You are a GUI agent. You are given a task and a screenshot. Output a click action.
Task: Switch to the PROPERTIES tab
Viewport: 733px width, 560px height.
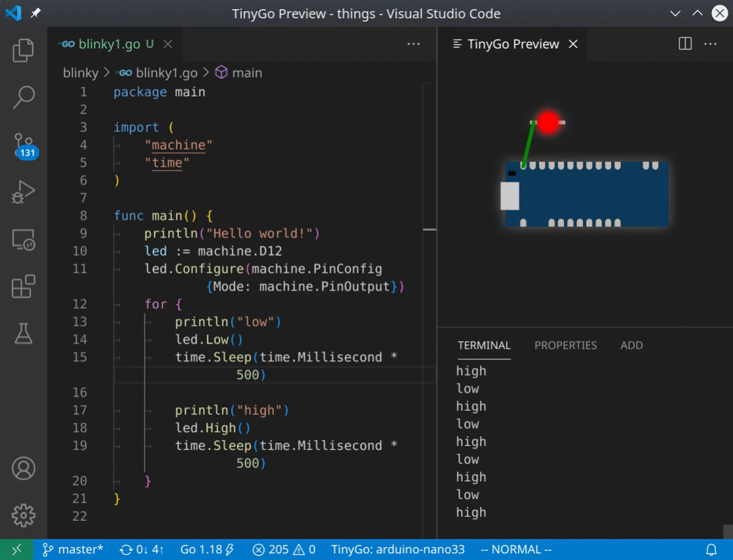coord(565,345)
